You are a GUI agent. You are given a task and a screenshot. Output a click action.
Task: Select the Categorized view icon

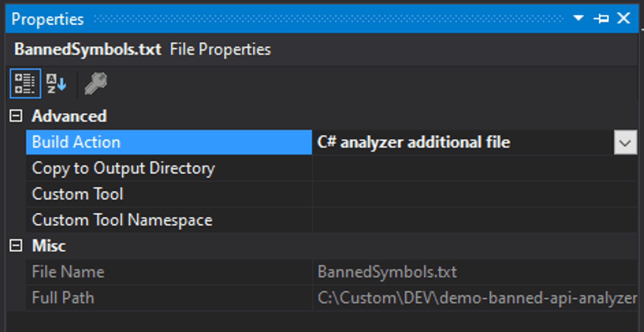click(25, 84)
